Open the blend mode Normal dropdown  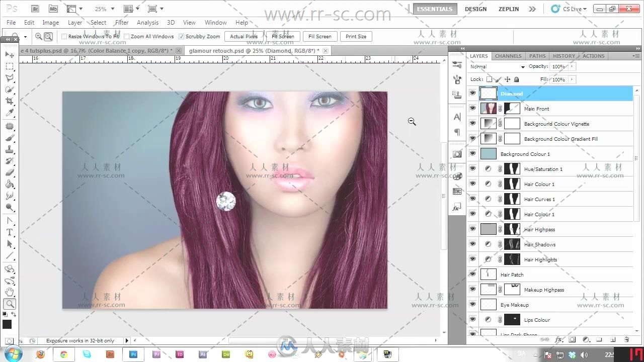point(497,66)
